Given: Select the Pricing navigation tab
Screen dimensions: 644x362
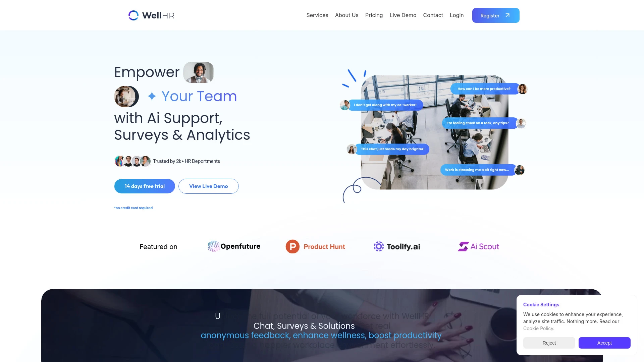Looking at the screenshot, I should pyautogui.click(x=374, y=15).
